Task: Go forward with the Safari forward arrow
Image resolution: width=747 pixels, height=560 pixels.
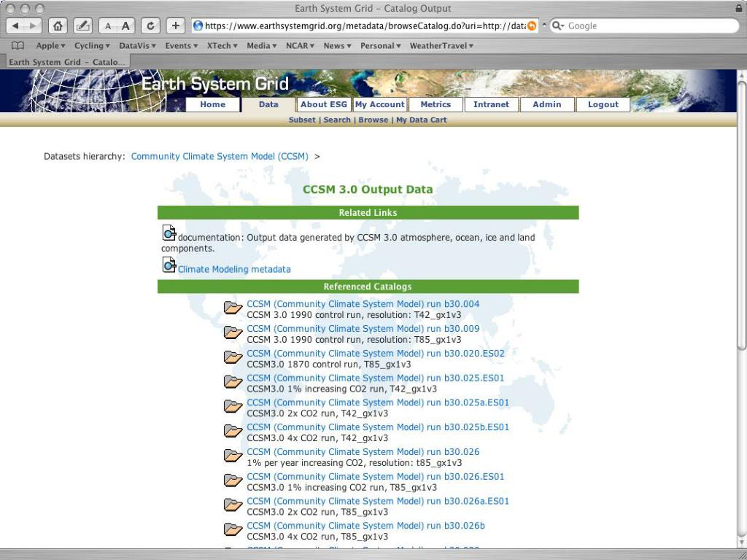Action: [x=33, y=26]
